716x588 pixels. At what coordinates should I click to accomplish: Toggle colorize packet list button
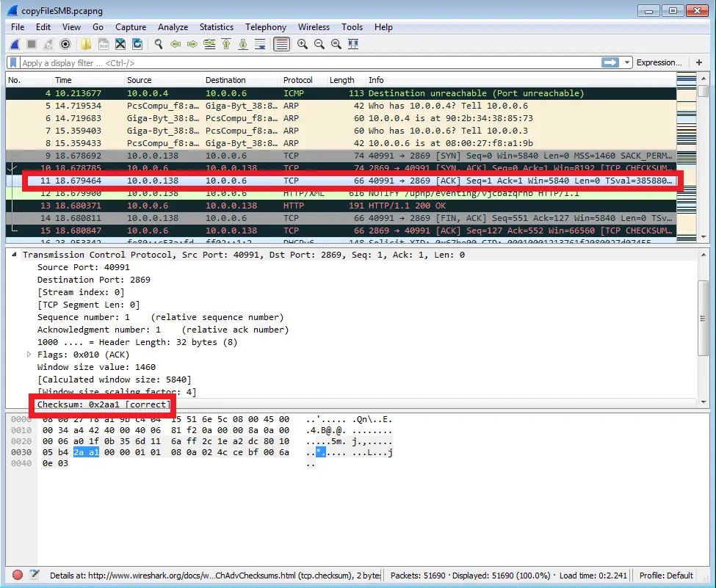[x=281, y=44]
